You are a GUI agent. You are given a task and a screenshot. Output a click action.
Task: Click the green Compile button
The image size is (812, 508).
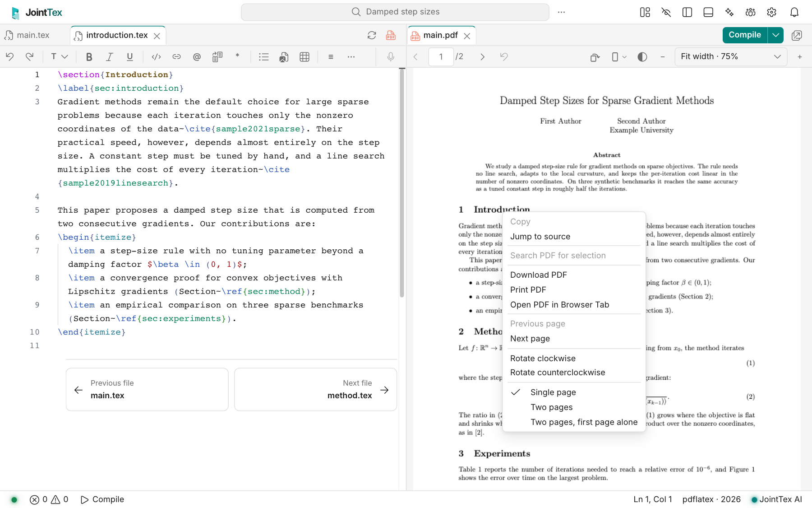[745, 35]
